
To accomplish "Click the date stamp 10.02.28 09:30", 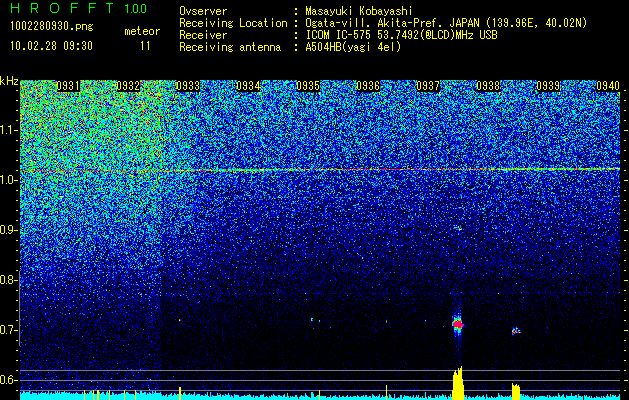I will (x=51, y=46).
